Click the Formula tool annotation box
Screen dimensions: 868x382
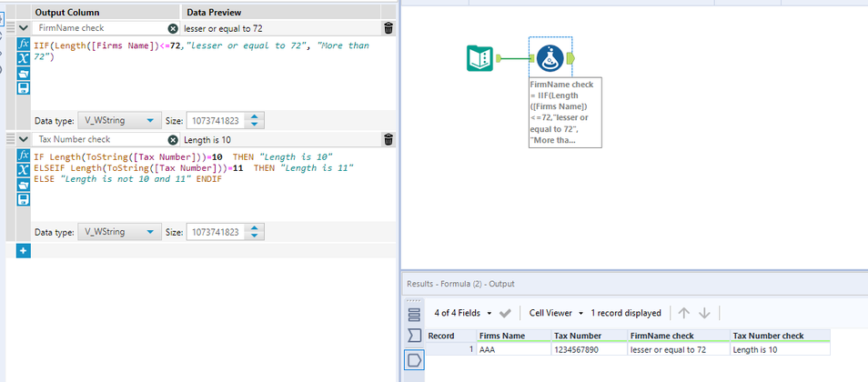coord(565,113)
